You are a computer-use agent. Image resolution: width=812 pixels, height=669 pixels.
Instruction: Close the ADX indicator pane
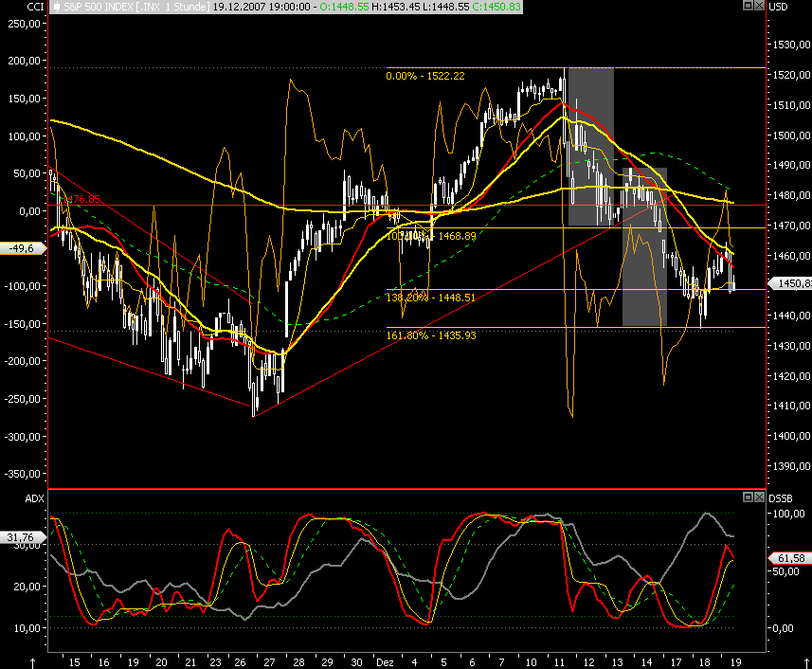(759, 497)
